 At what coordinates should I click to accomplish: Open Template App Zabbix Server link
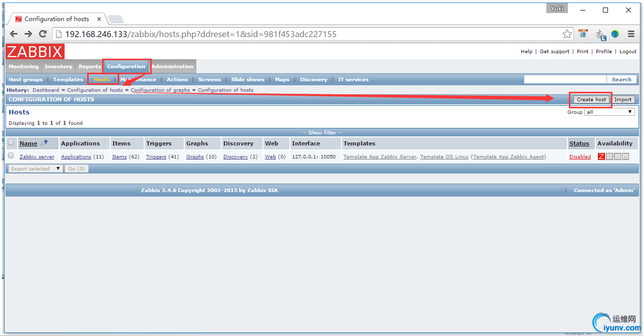click(380, 157)
